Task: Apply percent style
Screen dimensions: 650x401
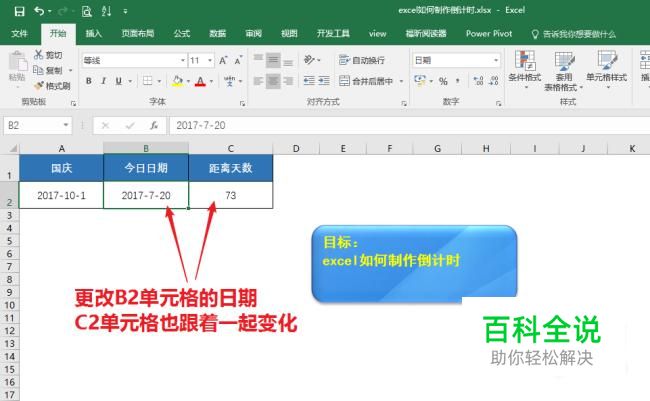Action: [443, 81]
